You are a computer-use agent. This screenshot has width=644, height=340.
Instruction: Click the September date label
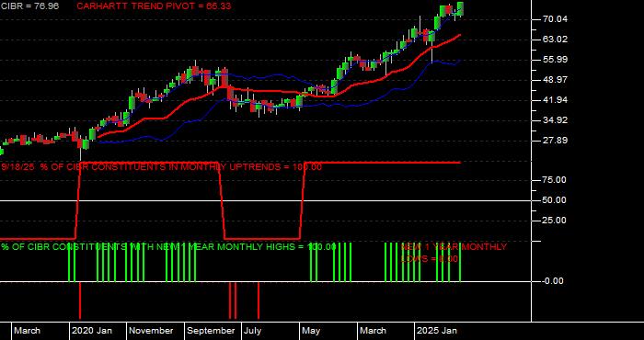pos(211,331)
